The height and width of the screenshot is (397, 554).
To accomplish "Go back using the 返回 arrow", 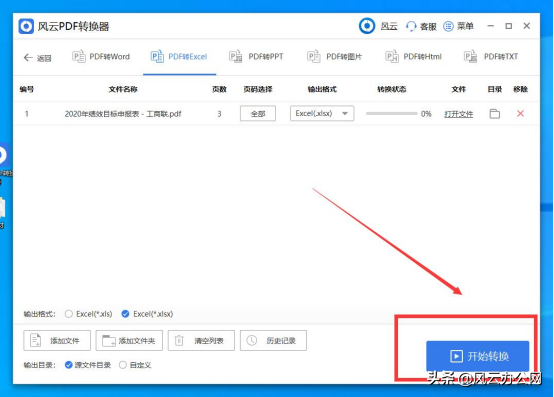I will coord(37,58).
